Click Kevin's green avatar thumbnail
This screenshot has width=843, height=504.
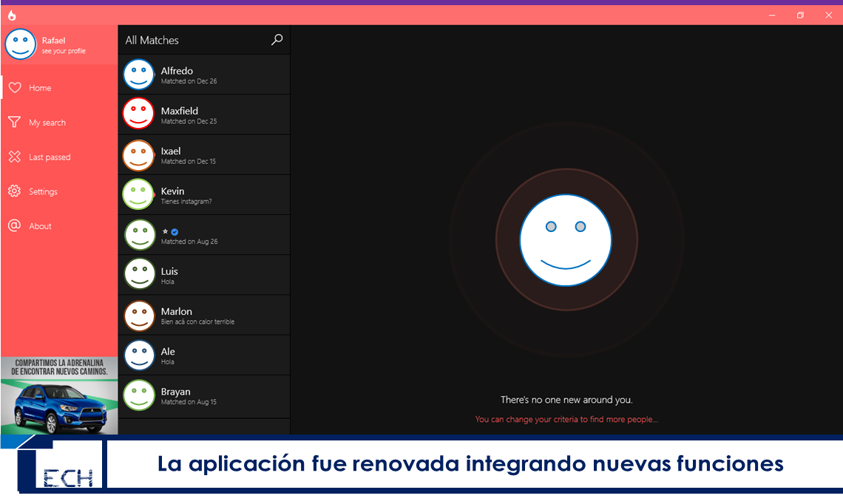pyautogui.click(x=139, y=194)
